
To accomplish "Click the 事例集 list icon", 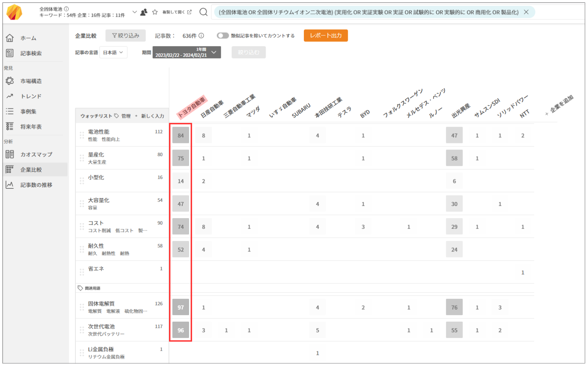I will [10, 111].
